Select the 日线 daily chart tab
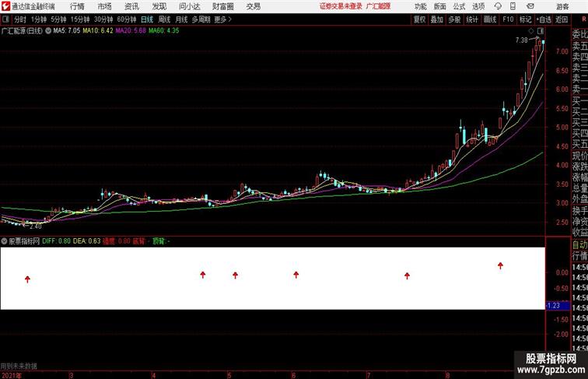588x379 pixels. tap(147, 19)
